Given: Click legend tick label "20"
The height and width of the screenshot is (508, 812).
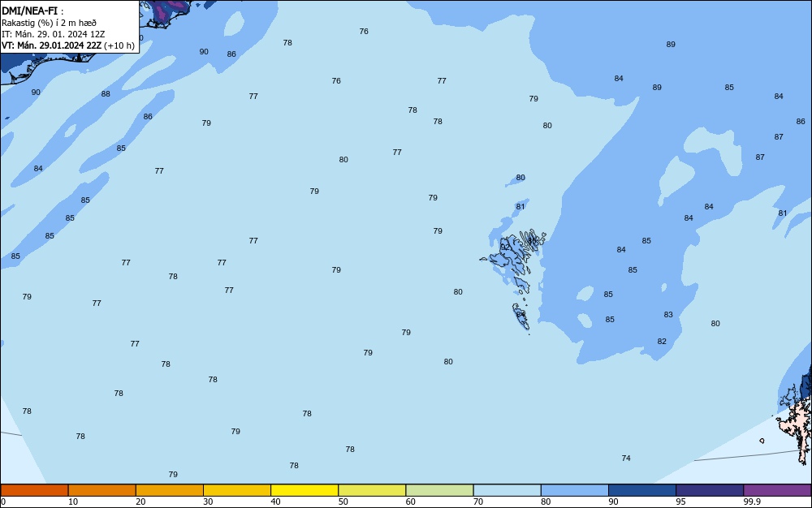Looking at the screenshot, I should pos(140,502).
